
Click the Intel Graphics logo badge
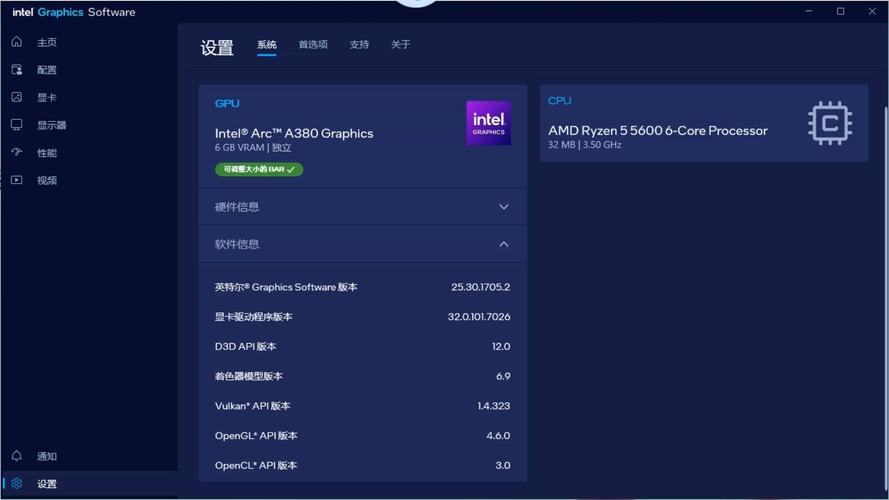(x=488, y=123)
